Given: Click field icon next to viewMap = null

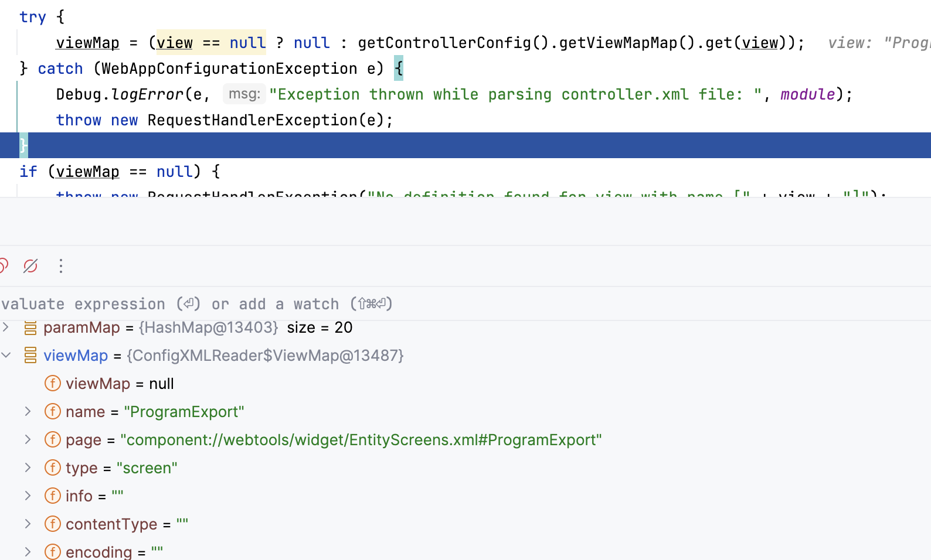Looking at the screenshot, I should pyautogui.click(x=53, y=383).
